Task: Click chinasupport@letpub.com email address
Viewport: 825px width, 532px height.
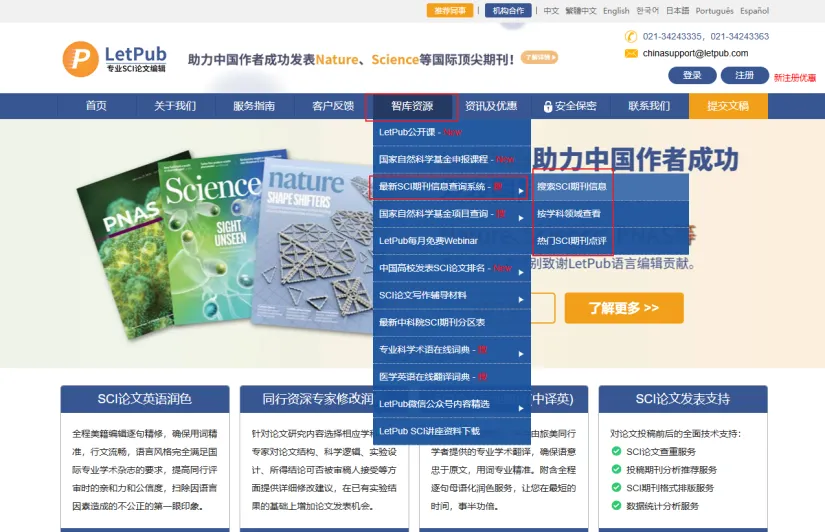Action: pos(695,53)
